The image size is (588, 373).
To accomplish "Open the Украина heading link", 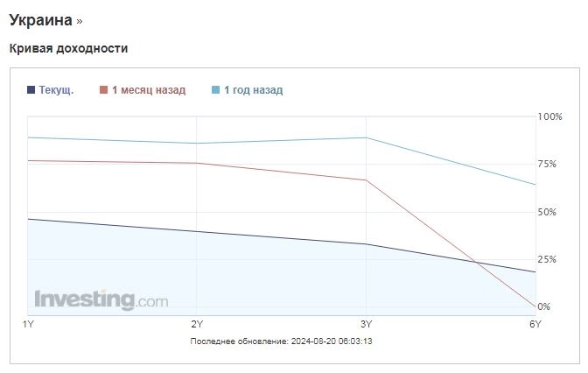I will click(40, 19).
